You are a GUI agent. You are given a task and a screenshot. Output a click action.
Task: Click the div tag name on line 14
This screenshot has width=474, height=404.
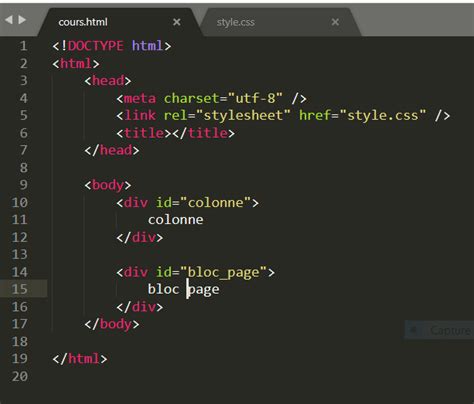click(x=136, y=272)
